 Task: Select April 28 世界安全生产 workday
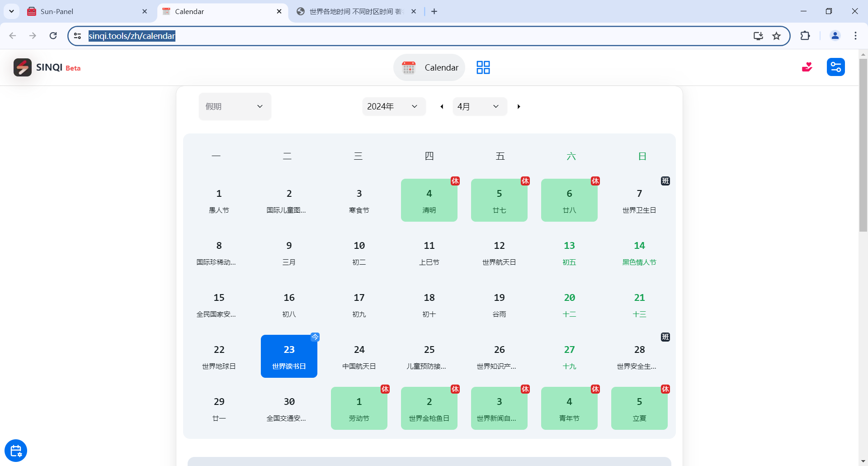tap(639, 357)
